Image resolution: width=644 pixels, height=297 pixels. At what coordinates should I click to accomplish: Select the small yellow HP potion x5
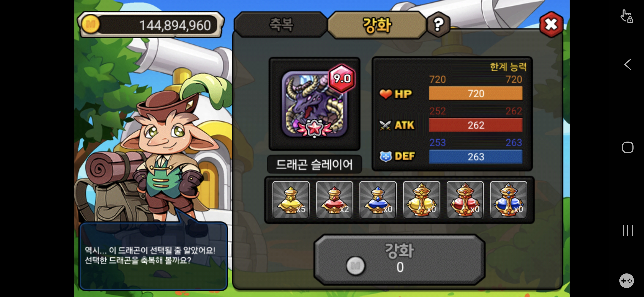(291, 200)
